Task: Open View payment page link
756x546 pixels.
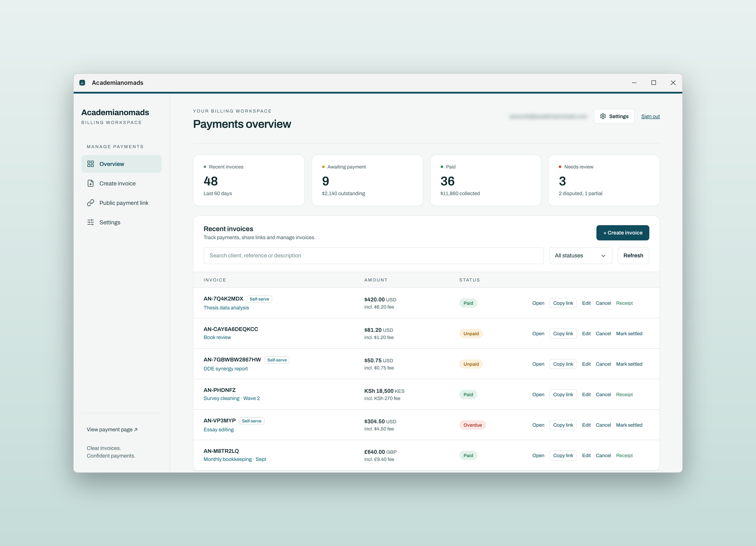Action: [112, 429]
